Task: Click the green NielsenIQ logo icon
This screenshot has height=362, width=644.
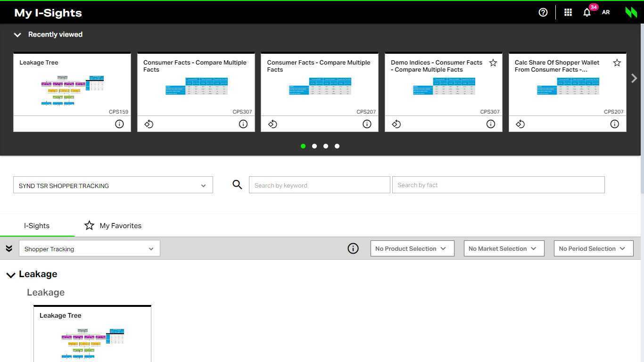Action: (x=631, y=12)
